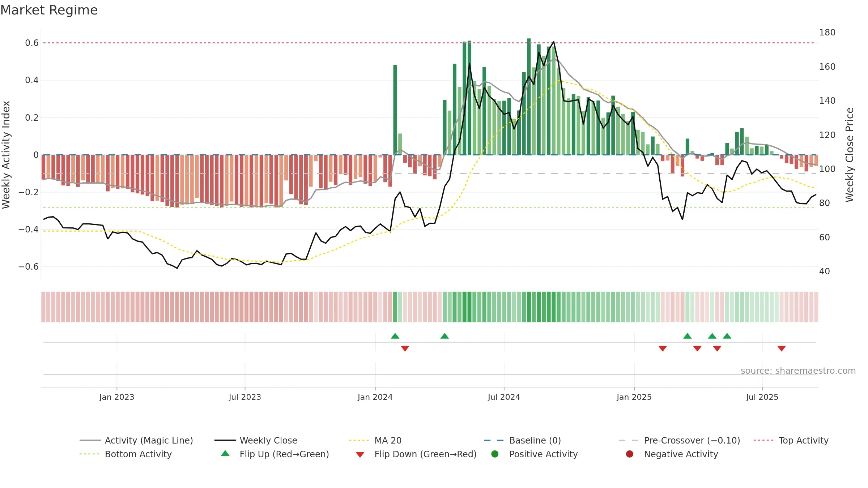The height and width of the screenshot is (488, 868).
Task: Click the gray Activity line legend swatch
Action: (x=90, y=440)
